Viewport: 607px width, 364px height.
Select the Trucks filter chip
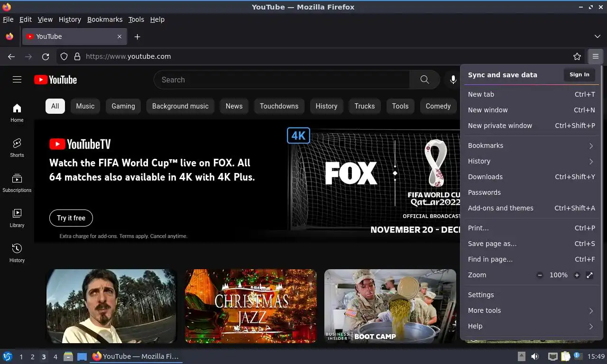[365, 106]
